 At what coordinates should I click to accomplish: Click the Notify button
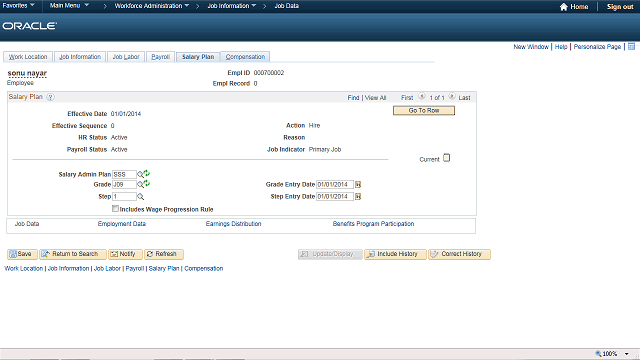[x=125, y=254]
